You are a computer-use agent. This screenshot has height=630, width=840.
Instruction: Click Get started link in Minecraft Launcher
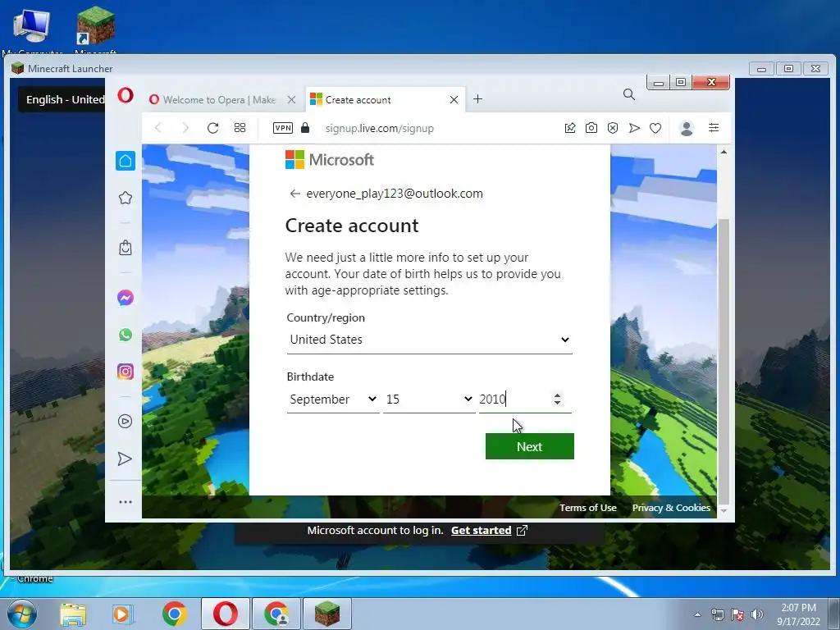[481, 531]
